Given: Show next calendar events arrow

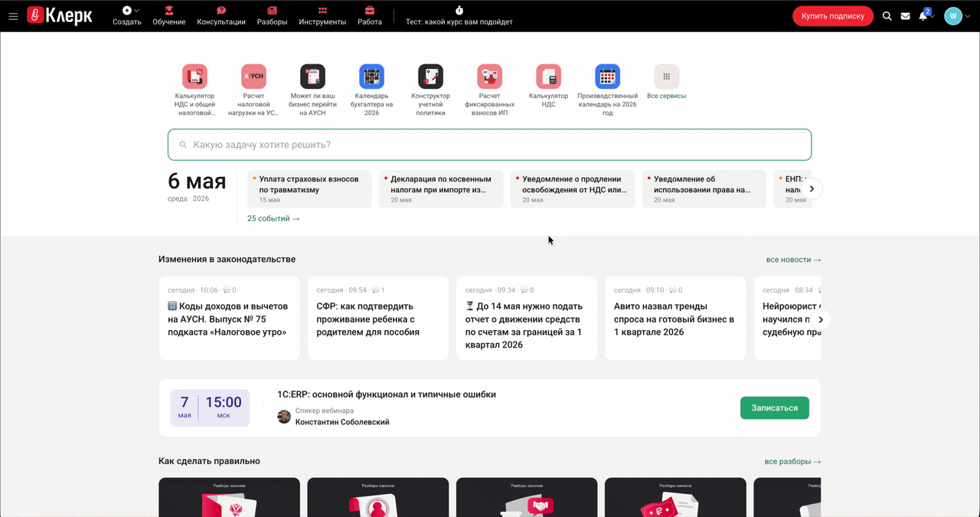Looking at the screenshot, I should coord(812,188).
